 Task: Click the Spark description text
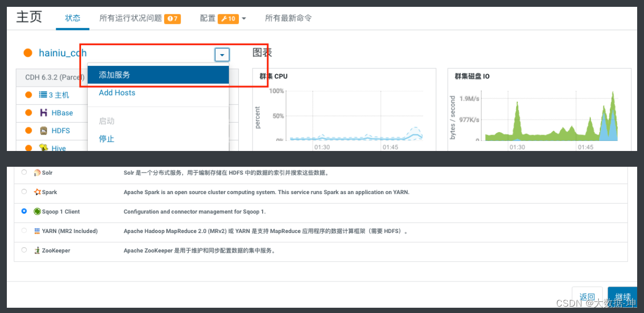click(266, 192)
